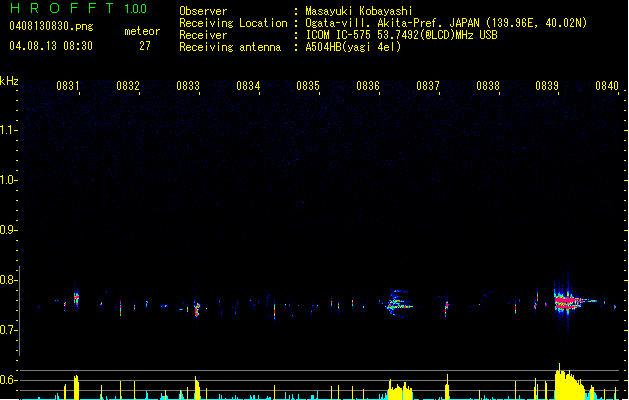629x400 pixels.
Task: Click the Receiving Location value text
Action: pyautogui.click(x=446, y=23)
